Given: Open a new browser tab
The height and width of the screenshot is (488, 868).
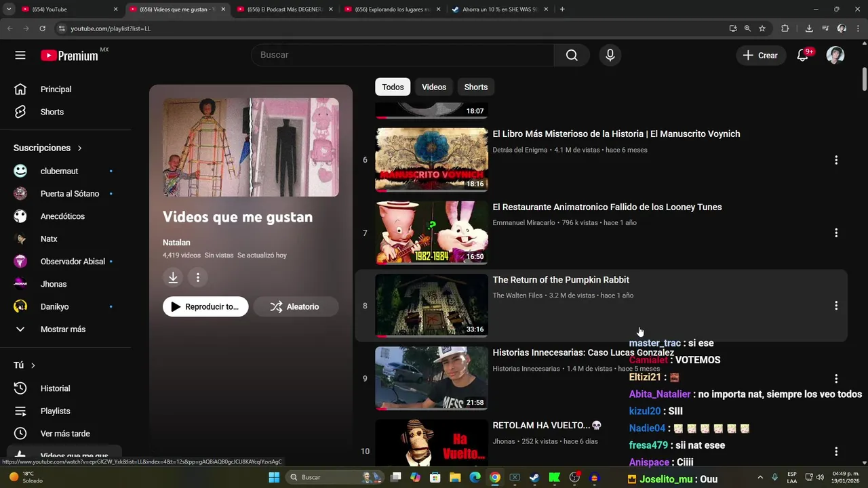Looking at the screenshot, I should (562, 9).
